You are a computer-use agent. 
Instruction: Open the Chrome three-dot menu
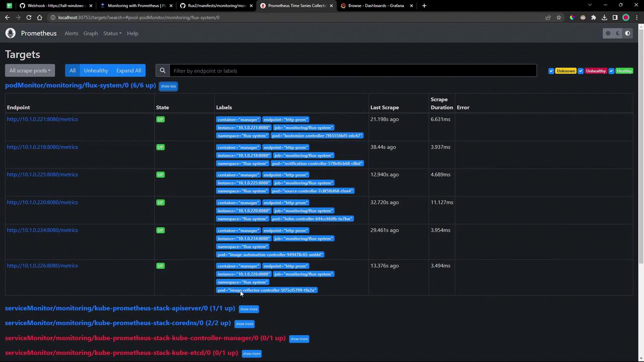click(636, 18)
